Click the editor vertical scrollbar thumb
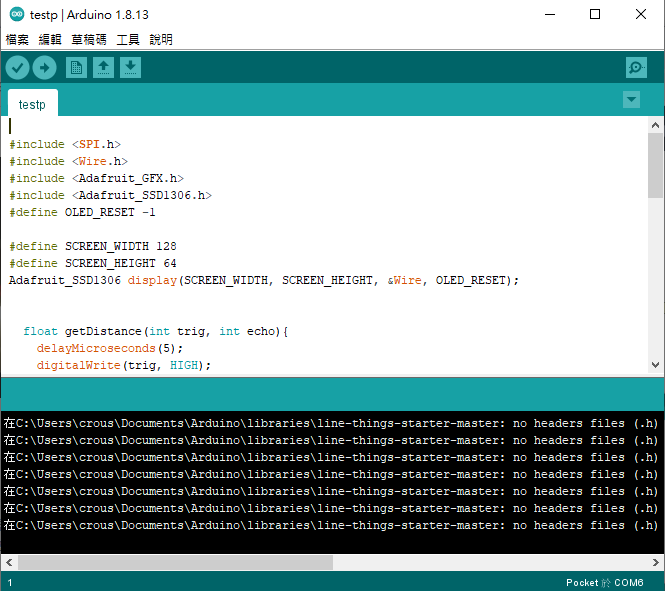This screenshot has height=591, width=665. point(655,165)
